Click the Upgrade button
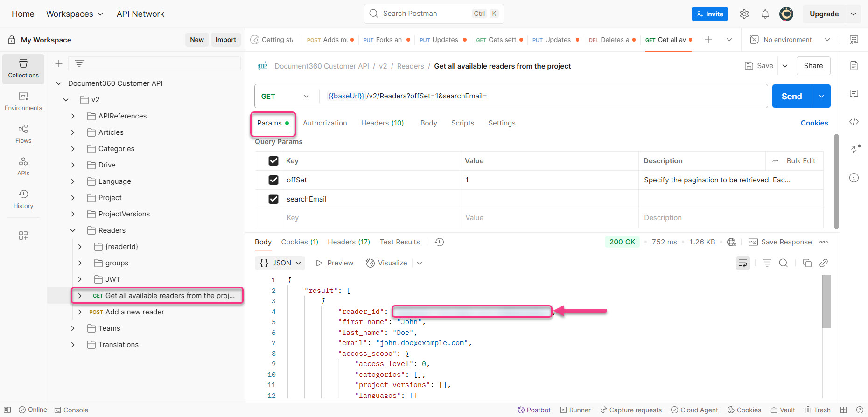868x417 pixels. pyautogui.click(x=824, y=14)
